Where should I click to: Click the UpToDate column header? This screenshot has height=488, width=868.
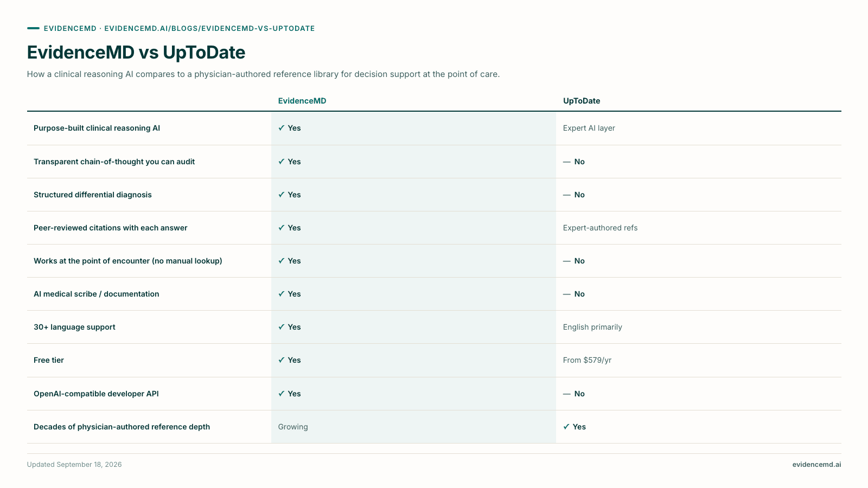(582, 101)
